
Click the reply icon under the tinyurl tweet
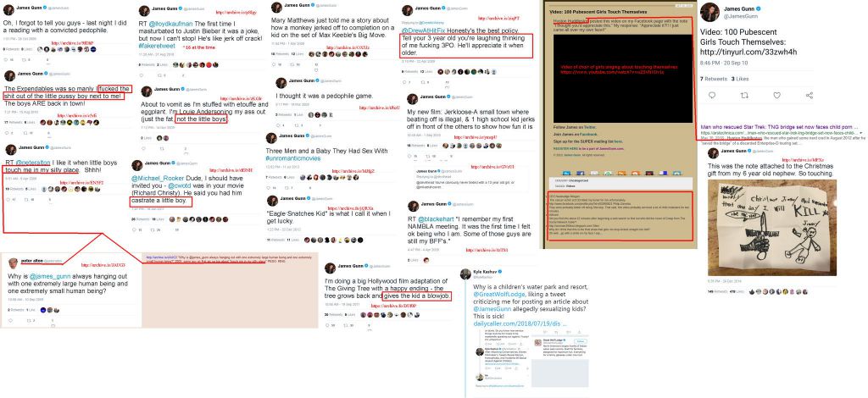pyautogui.click(x=712, y=95)
